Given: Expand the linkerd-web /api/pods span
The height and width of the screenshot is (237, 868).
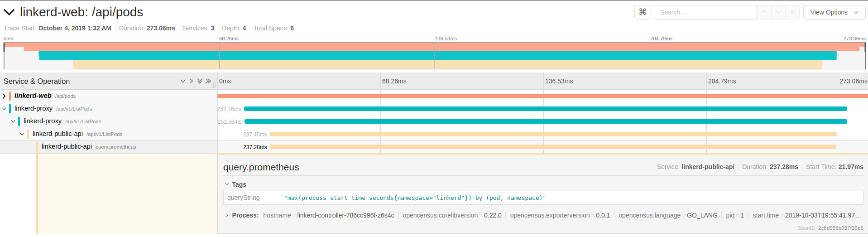Looking at the screenshot, I should [x=4, y=96].
